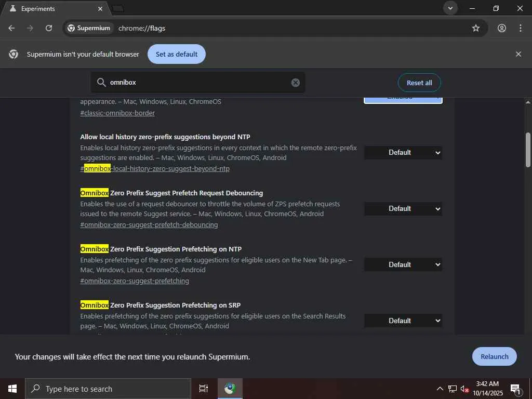
Task: Open the notification center icon
Action: click(515, 389)
